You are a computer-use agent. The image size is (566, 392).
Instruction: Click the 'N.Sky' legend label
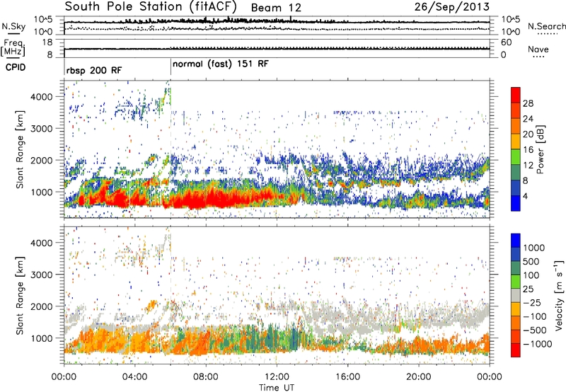tap(13, 26)
